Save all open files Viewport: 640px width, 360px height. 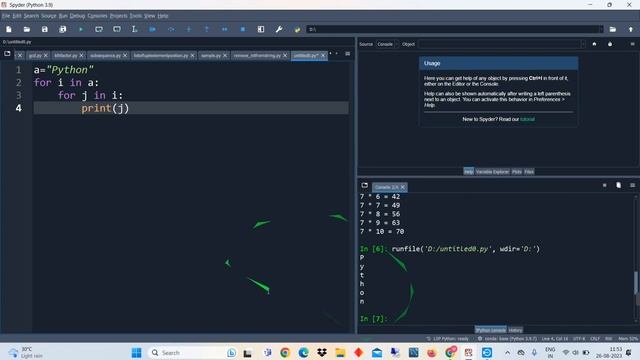tap(62, 29)
